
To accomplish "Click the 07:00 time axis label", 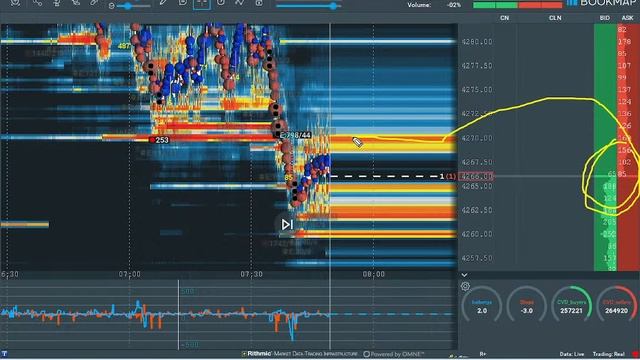I will 130,274.
